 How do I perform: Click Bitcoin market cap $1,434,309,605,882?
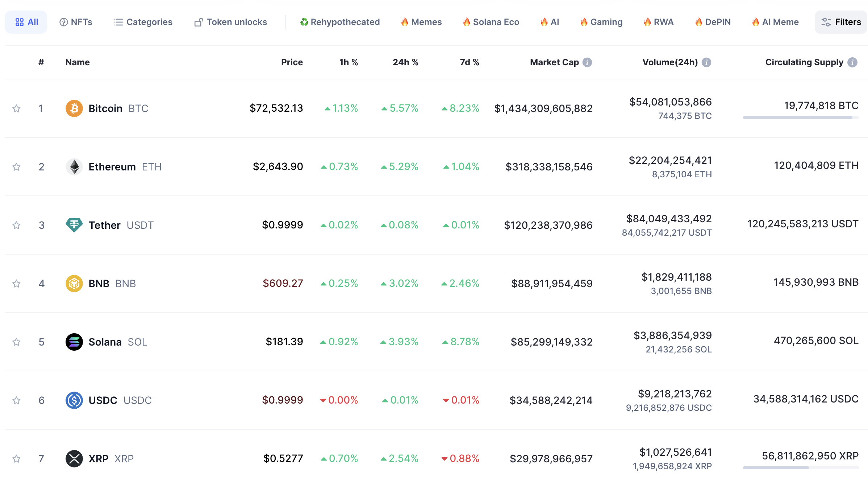pyautogui.click(x=543, y=108)
